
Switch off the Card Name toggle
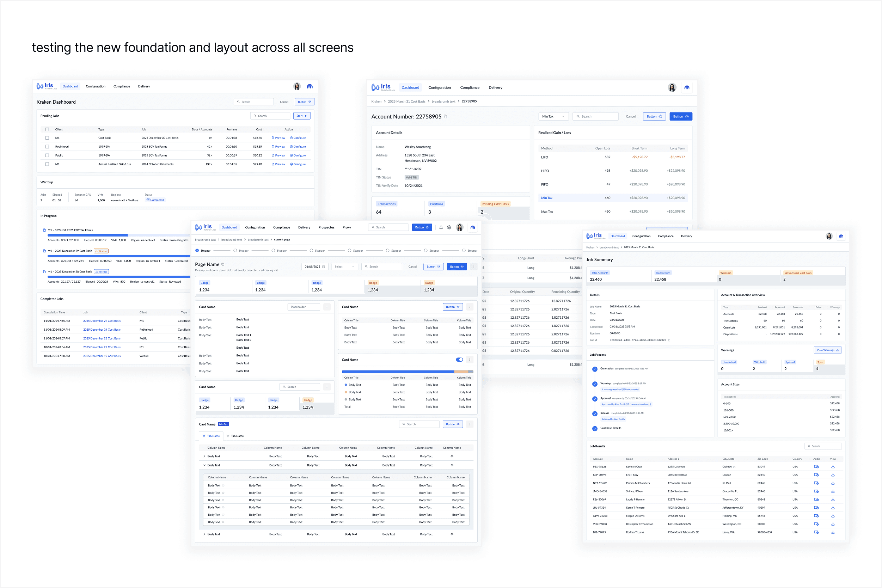(x=459, y=360)
